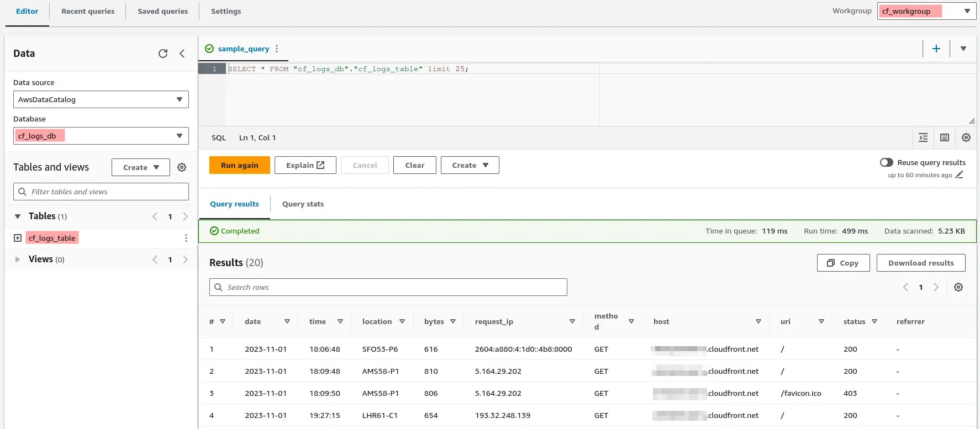Viewport: 980px width, 429px height.
Task: Open query Create dropdown button
Action: point(470,165)
